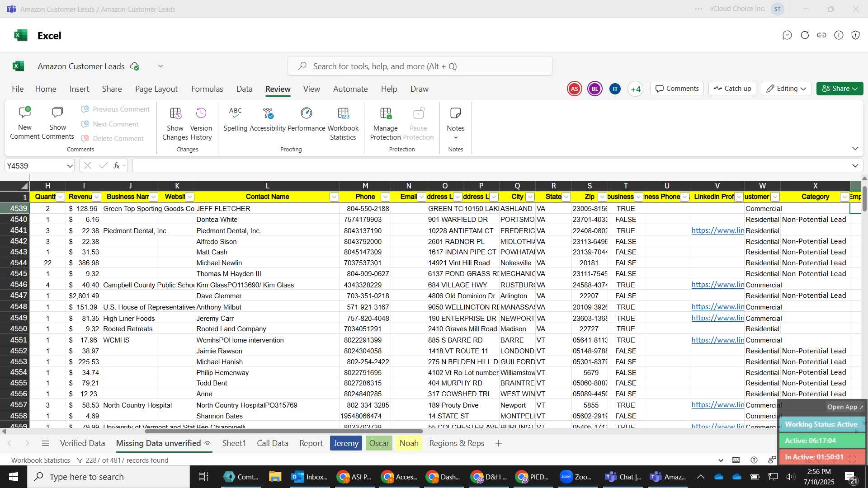Viewport: 868px width, 488px height.
Task: Click the shield security icon
Action: coord(855,35)
